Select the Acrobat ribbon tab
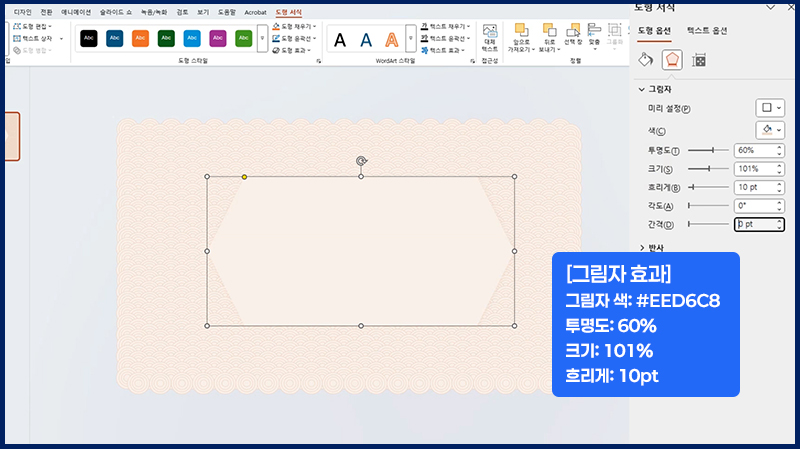This screenshot has height=449, width=800. pos(255,12)
